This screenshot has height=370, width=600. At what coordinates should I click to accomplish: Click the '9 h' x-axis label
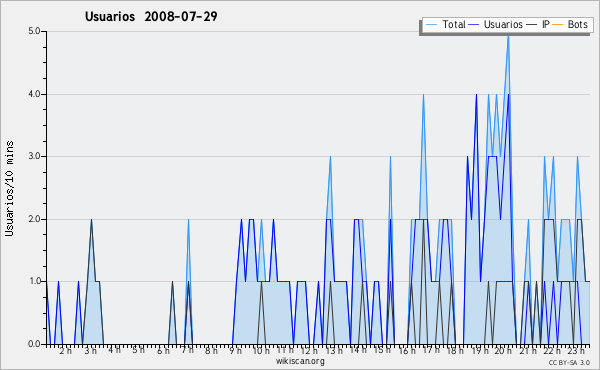click(x=236, y=351)
